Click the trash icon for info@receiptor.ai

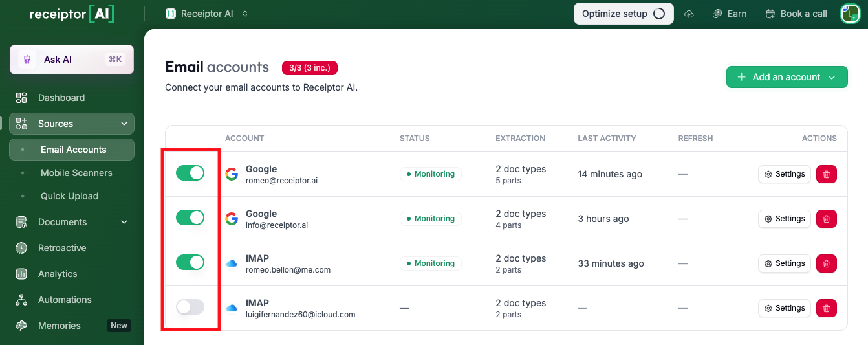827,219
